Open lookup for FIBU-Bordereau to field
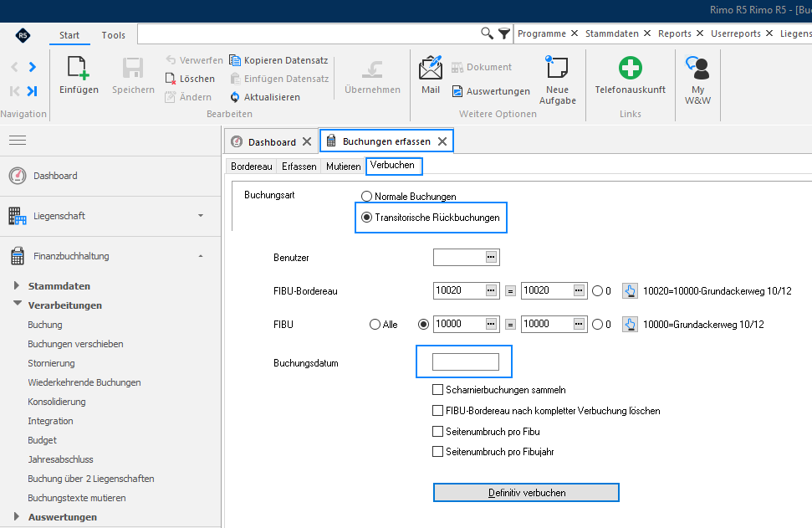The image size is (812, 528). point(579,290)
